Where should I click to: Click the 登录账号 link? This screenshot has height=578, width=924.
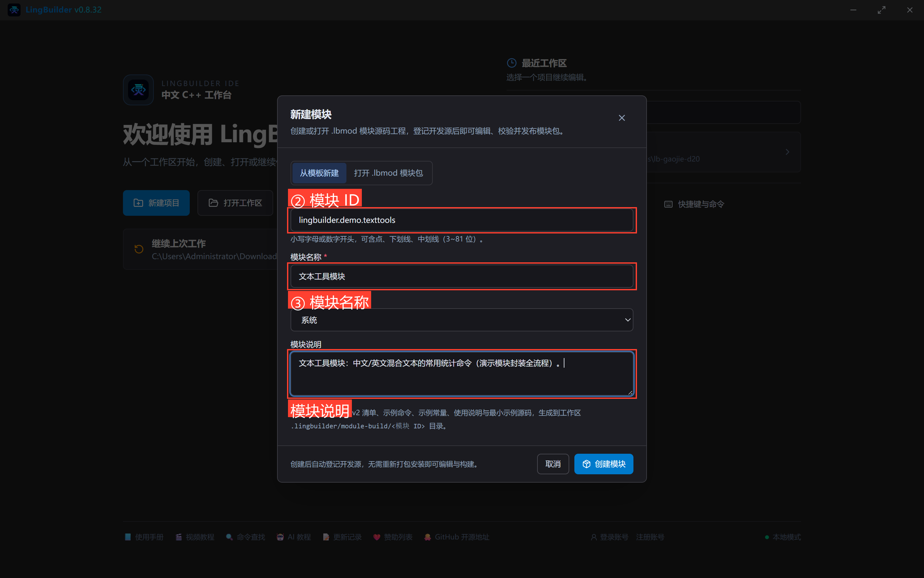[609, 537]
